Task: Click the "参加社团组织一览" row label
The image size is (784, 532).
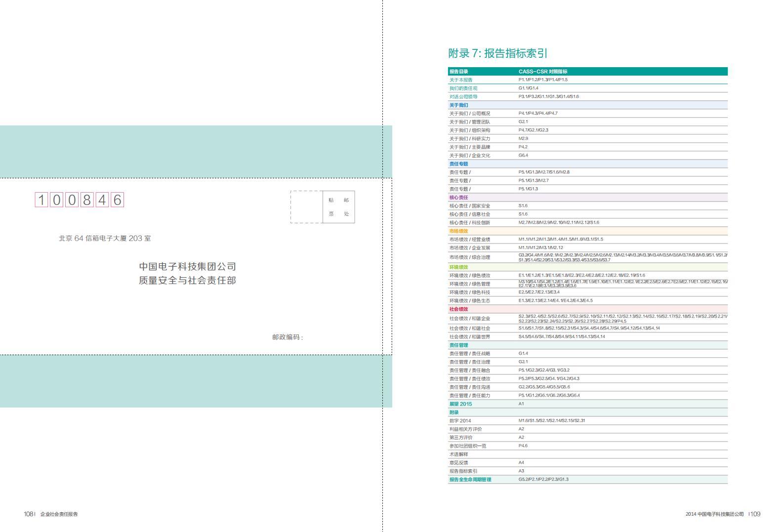Action: (467, 446)
